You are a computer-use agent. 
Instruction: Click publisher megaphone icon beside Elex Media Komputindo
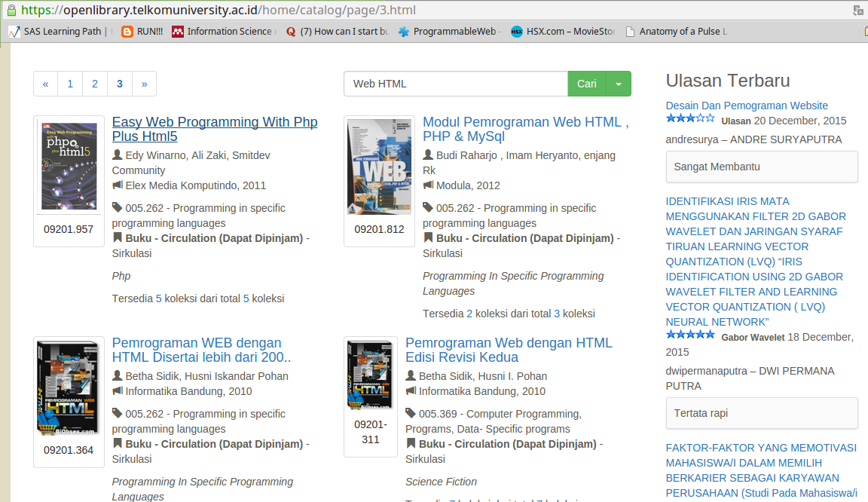(x=118, y=185)
